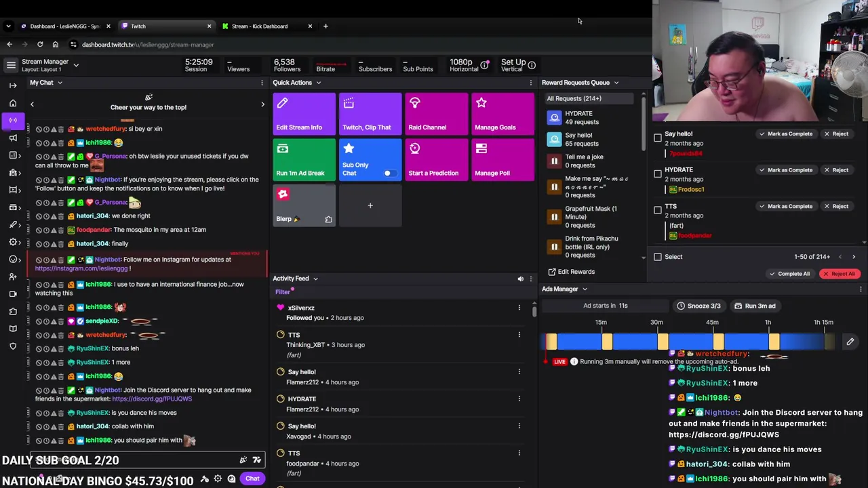Click the red Reject All button
Viewport: 868px width, 488px height.
tap(840, 274)
